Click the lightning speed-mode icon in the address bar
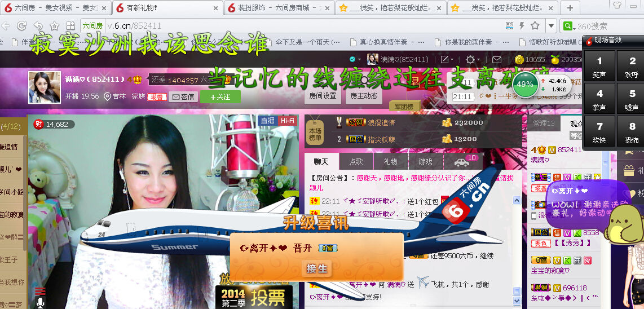 (x=522, y=26)
